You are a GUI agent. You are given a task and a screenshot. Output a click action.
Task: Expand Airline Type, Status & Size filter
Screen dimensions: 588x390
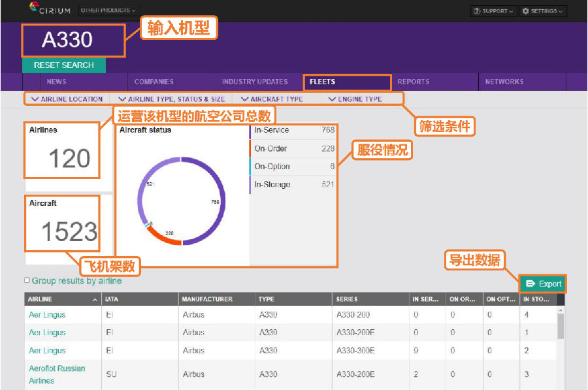[171, 99]
